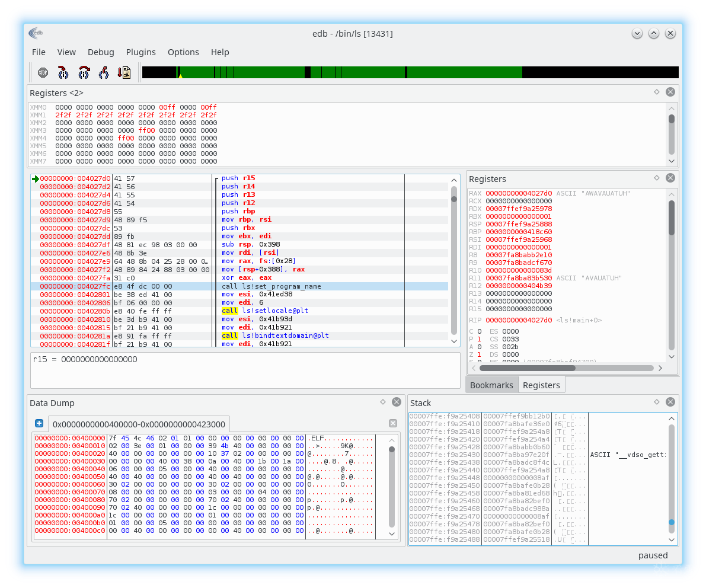Float the Stack panel
706x588 pixels.
657,402
